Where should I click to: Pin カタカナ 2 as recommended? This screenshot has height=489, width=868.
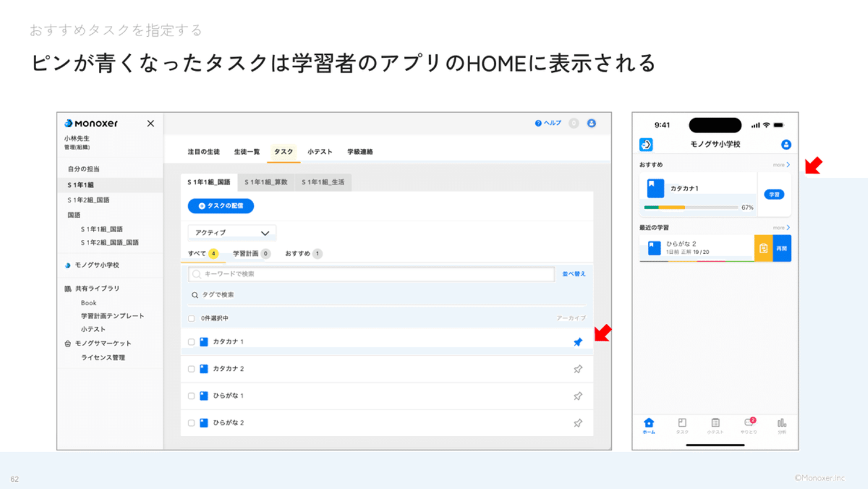tap(578, 369)
